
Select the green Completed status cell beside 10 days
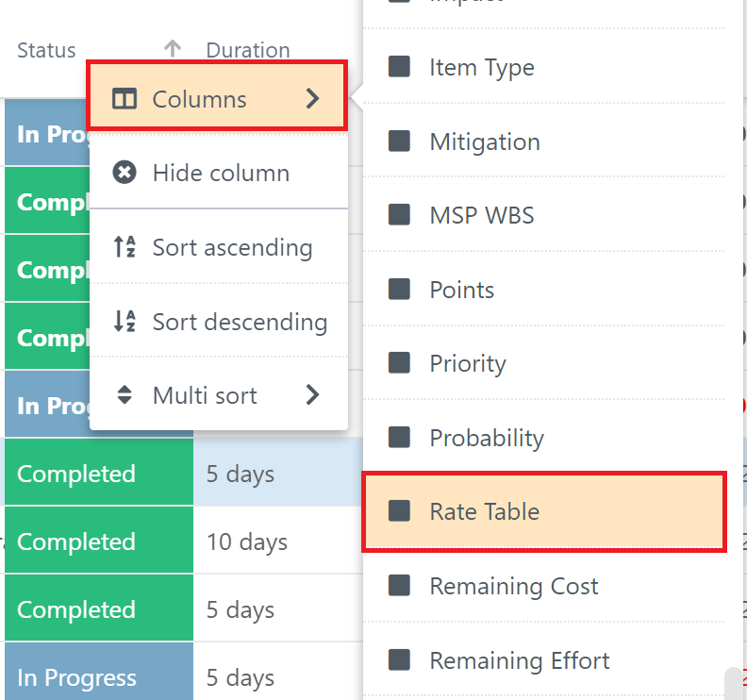[99, 541]
